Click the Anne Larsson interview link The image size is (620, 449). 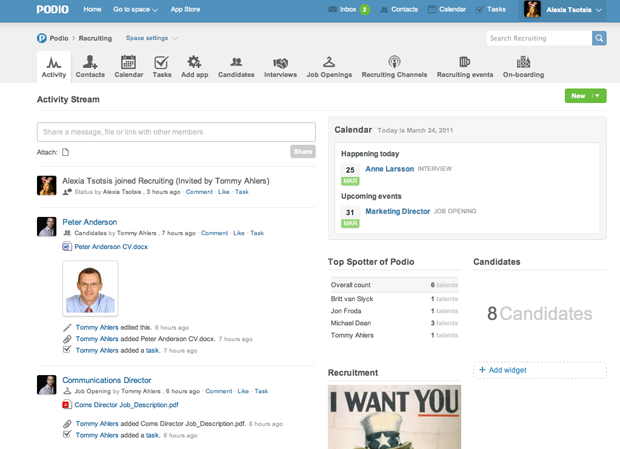tap(389, 169)
